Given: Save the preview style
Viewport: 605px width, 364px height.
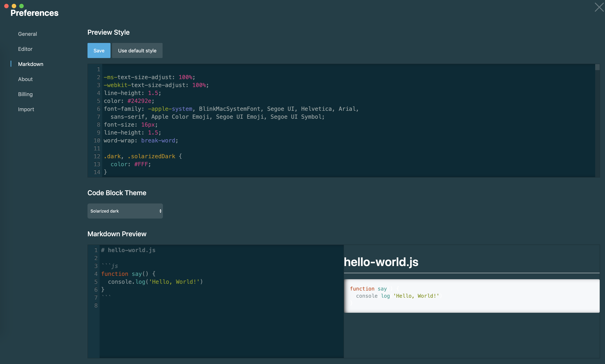Looking at the screenshot, I should 99,50.
